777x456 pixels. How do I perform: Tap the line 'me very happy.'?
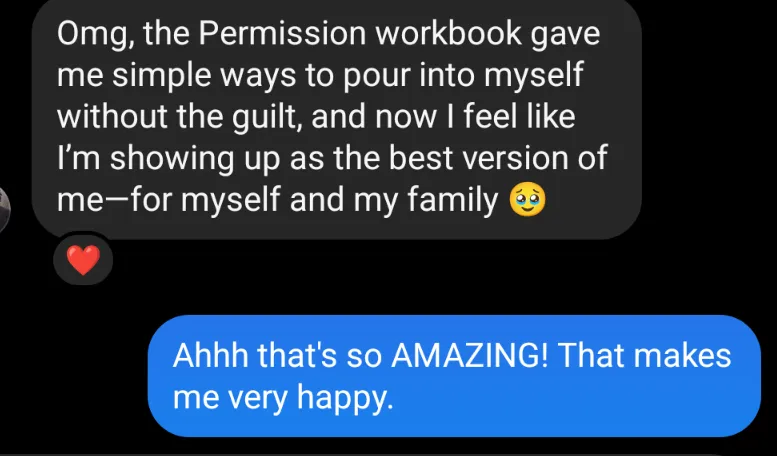283,398
